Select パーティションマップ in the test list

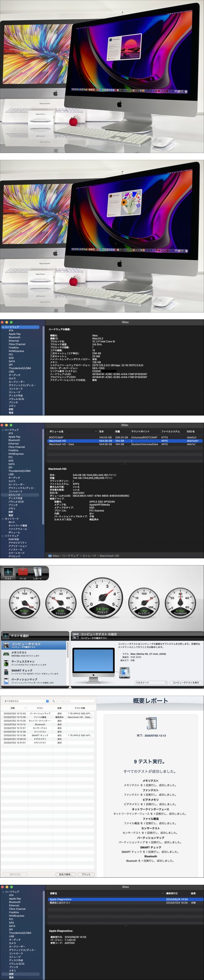(x=34, y=681)
